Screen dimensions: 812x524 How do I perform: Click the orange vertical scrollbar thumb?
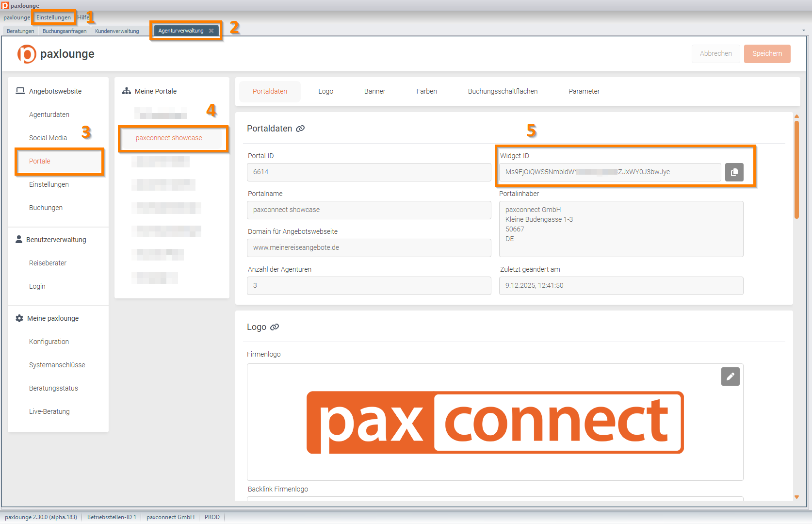point(796,170)
